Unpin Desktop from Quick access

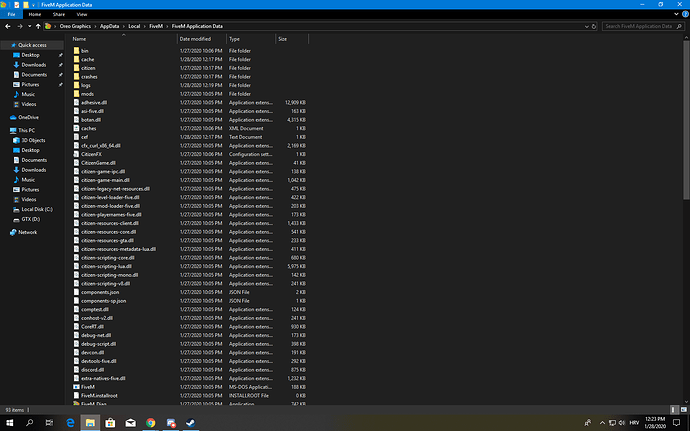61,55
